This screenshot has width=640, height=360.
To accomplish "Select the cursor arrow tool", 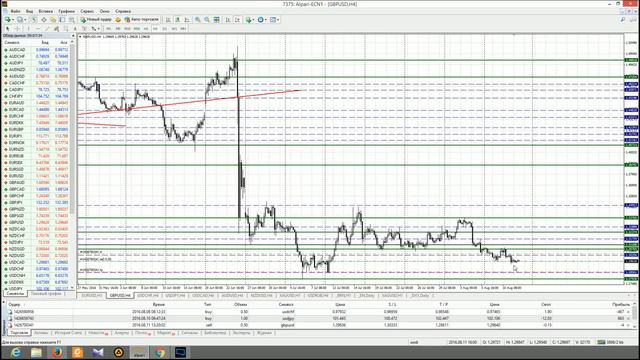I will (7, 29).
